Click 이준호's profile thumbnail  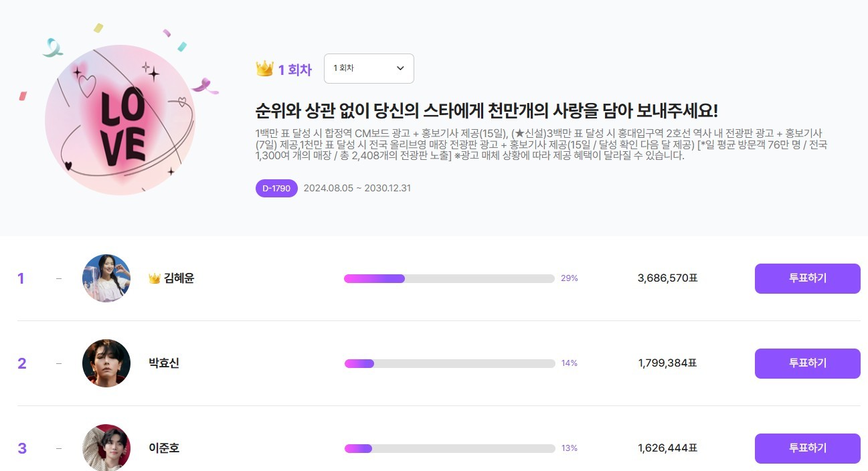pyautogui.click(x=106, y=448)
